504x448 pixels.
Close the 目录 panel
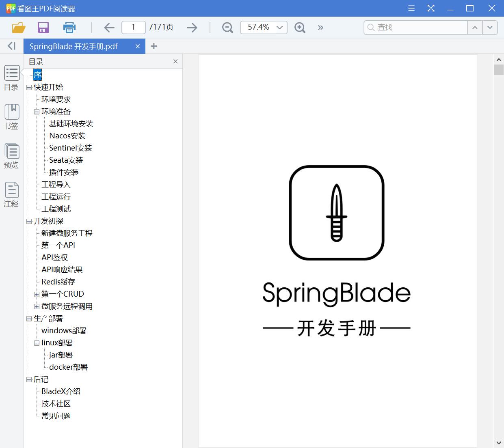click(175, 61)
